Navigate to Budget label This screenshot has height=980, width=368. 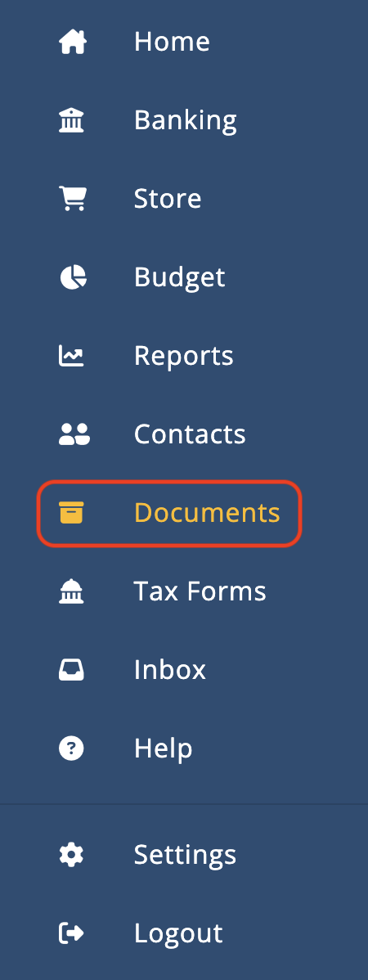(x=179, y=277)
